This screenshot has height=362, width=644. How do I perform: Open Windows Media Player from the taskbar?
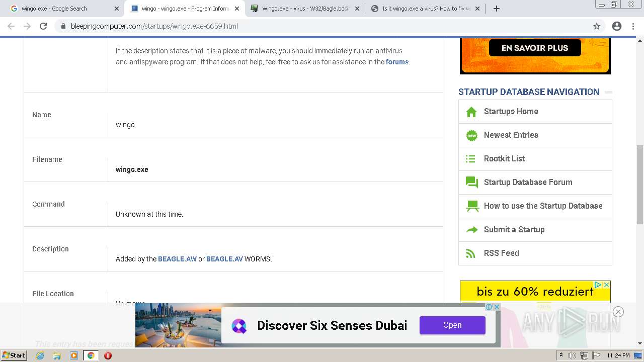point(74,355)
